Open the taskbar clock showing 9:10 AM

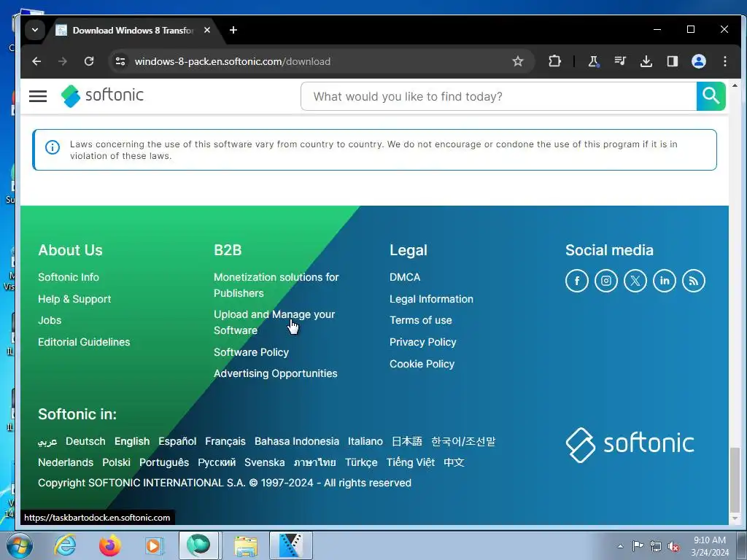click(x=710, y=546)
